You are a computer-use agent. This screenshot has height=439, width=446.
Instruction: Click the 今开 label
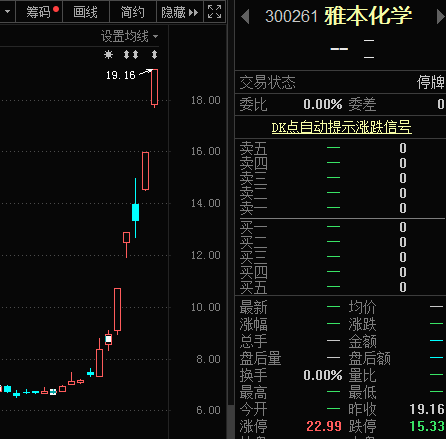coord(253,409)
